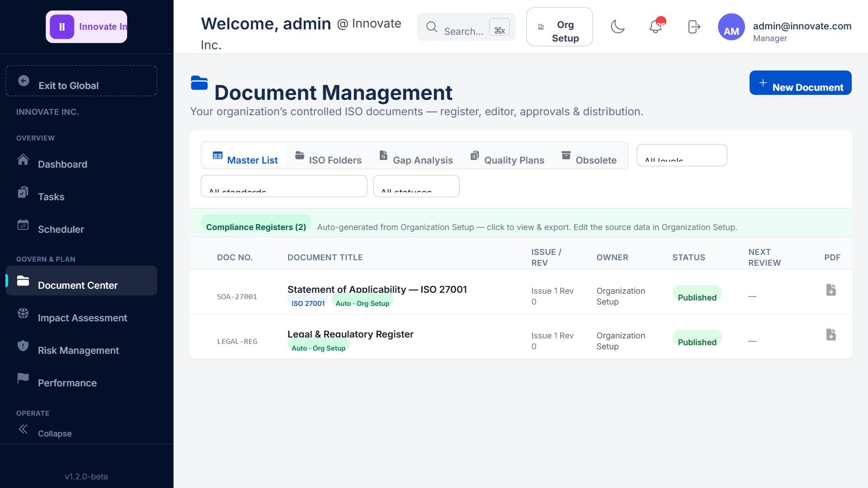The image size is (868, 488).
Task: Open Scheduler in sidebar
Action: coord(81,225)
